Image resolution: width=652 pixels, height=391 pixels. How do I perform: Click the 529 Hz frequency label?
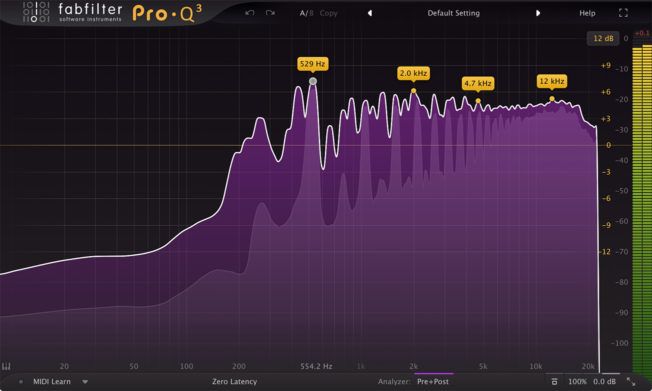[x=313, y=64]
